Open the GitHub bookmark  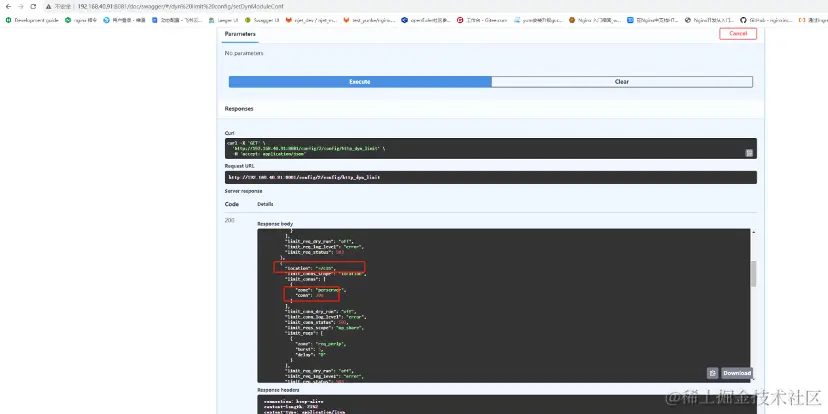coord(766,20)
